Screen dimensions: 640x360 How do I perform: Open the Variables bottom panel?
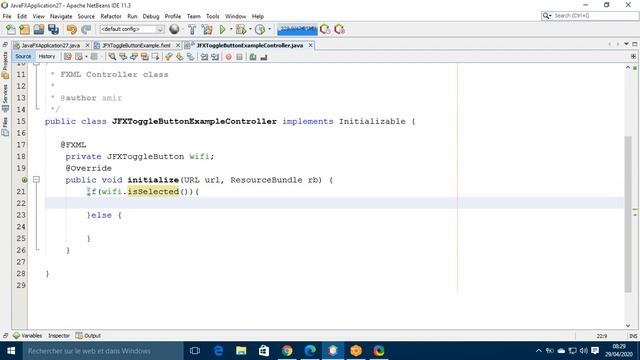(27, 336)
